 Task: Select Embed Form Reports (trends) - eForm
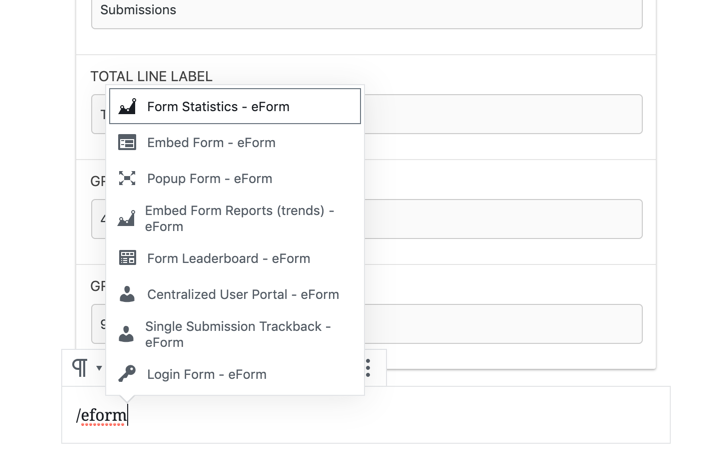[x=235, y=219]
